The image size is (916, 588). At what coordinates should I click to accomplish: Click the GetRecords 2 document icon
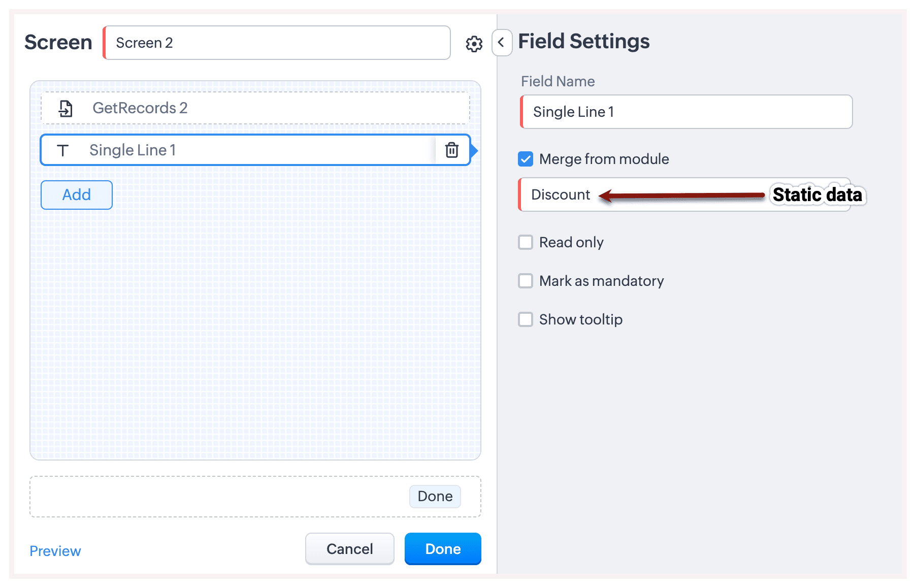tap(66, 108)
